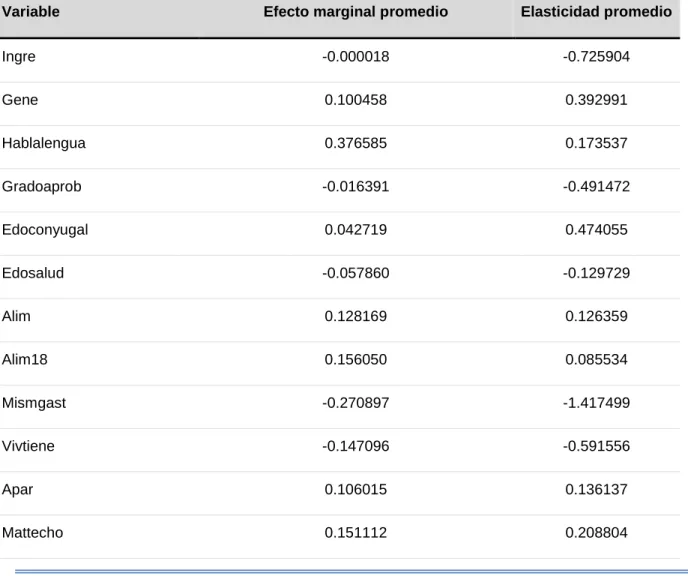Select the value 0.106015
Screen dimensions: 688x576
pos(355,490)
